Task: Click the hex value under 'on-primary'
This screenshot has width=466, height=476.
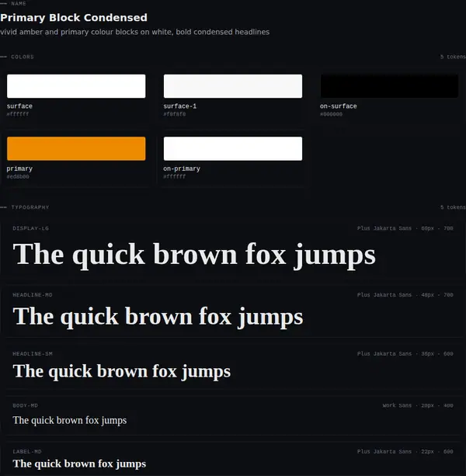Action: point(174,177)
